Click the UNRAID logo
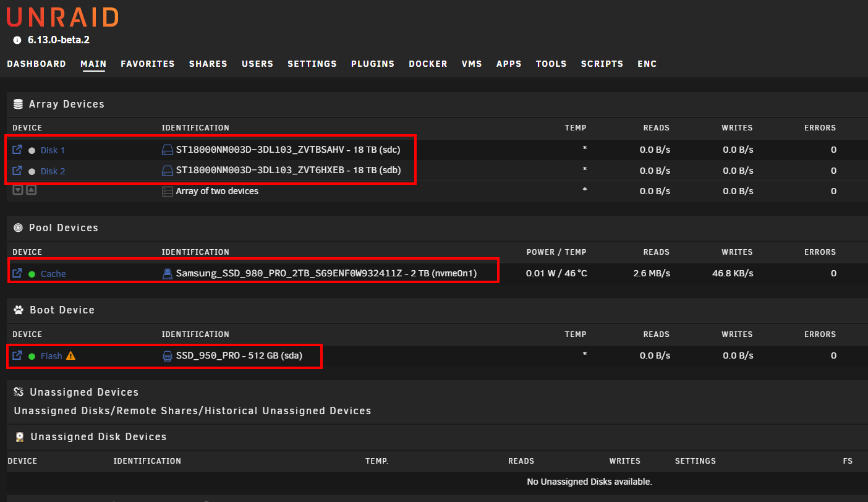This screenshot has height=502, width=868. pyautogui.click(x=62, y=17)
